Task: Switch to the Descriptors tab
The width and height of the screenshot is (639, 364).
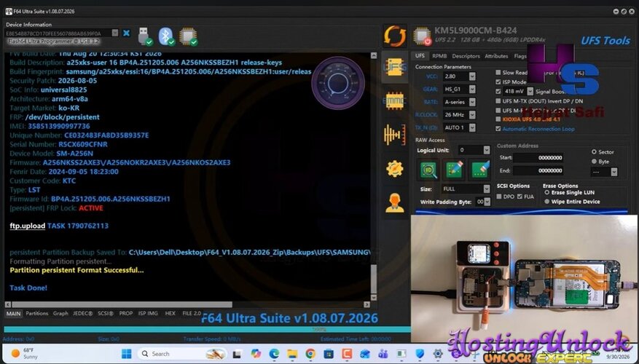Action: [x=466, y=56]
